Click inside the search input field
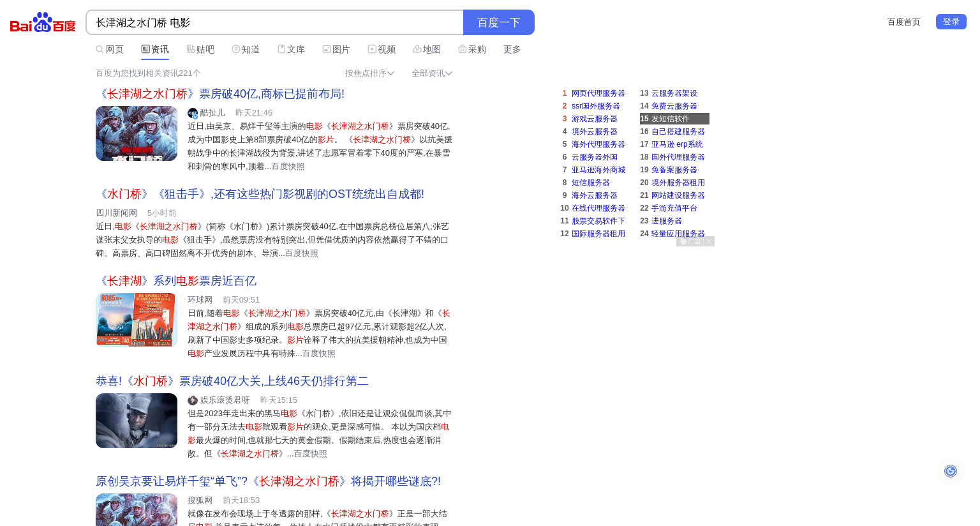This screenshot has width=980, height=526. (274, 22)
